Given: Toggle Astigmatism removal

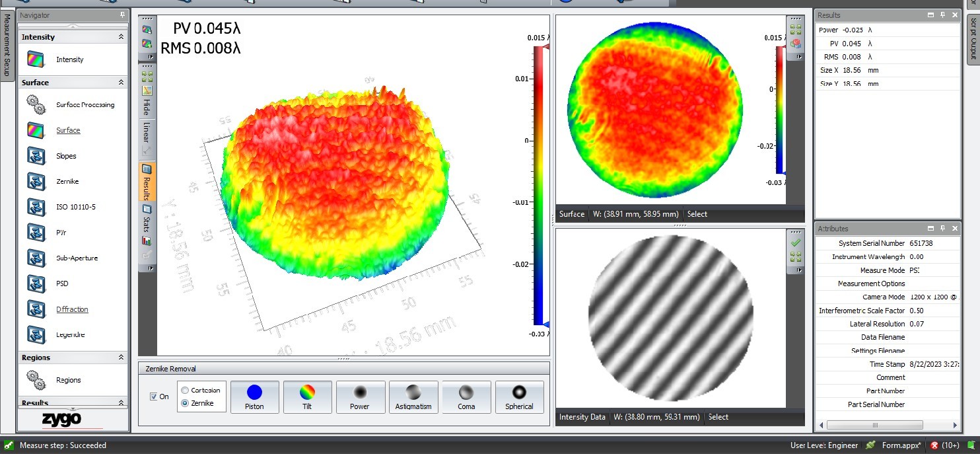Looking at the screenshot, I should click(x=413, y=397).
